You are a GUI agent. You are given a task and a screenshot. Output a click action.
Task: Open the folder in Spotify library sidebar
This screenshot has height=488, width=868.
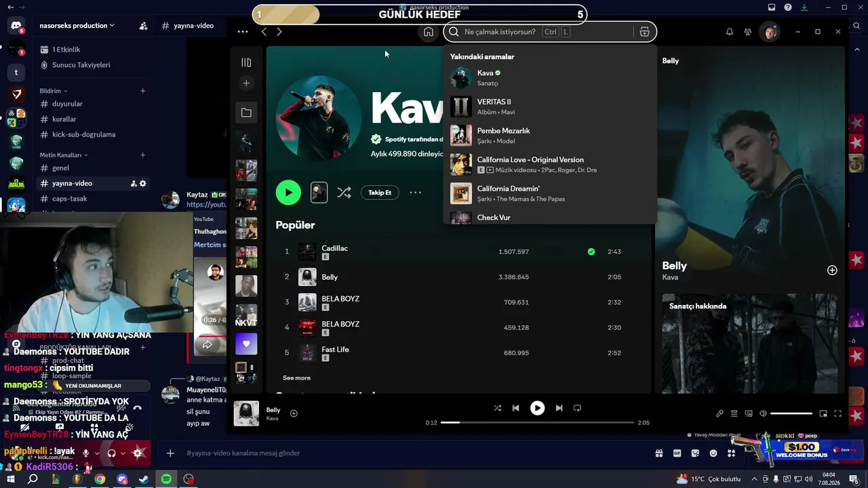coord(246,113)
